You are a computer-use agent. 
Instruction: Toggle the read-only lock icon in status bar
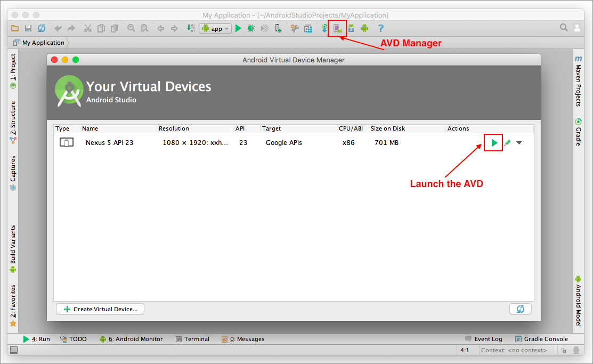pyautogui.click(x=564, y=350)
